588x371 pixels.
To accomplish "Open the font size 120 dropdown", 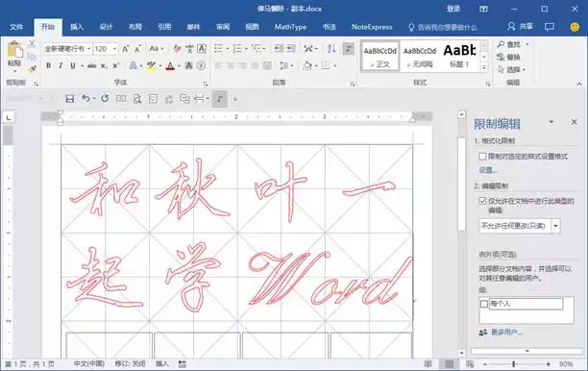I will pyautogui.click(x=114, y=49).
